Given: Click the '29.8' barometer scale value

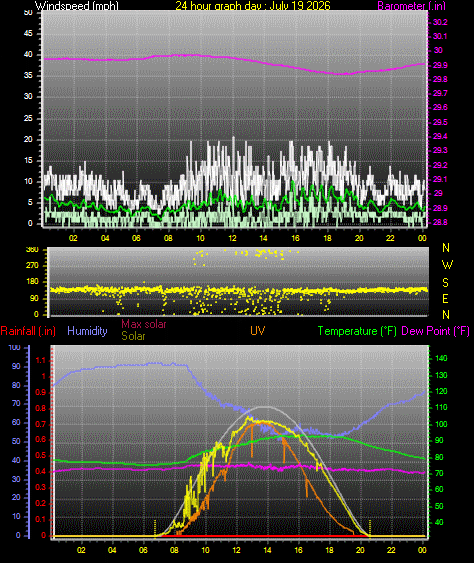Looking at the screenshot, I should (440, 79).
